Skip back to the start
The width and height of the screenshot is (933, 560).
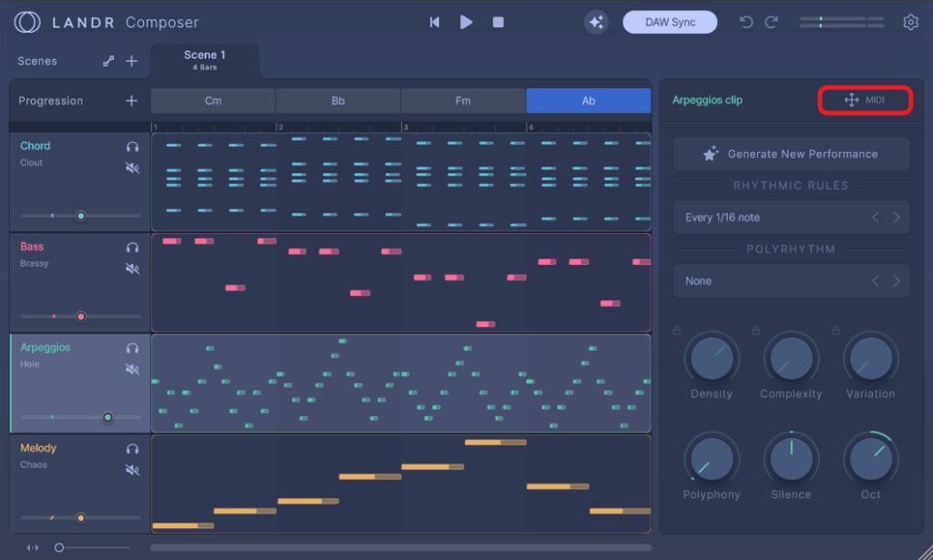pos(435,22)
